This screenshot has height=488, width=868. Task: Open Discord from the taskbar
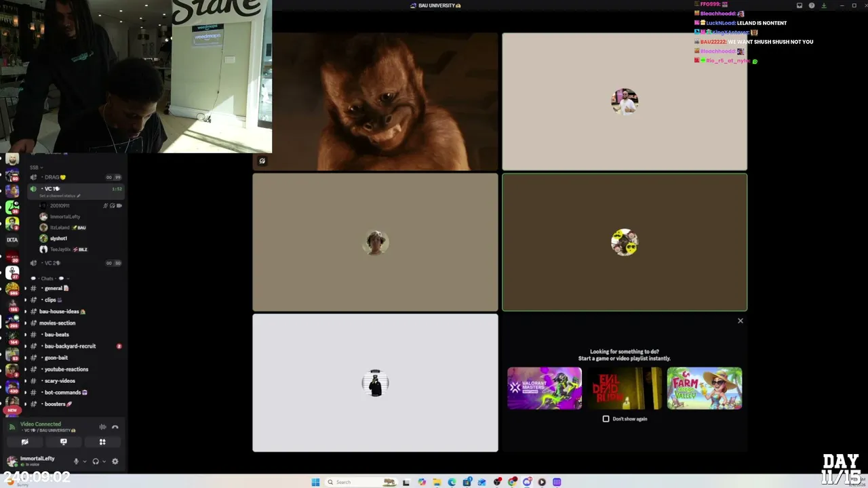(527, 482)
